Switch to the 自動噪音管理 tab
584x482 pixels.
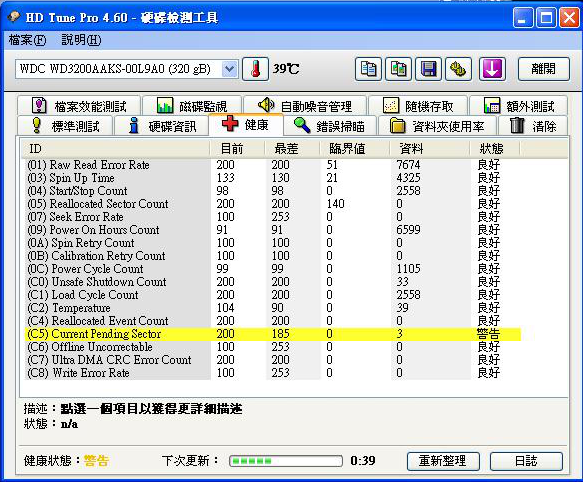[x=305, y=106]
